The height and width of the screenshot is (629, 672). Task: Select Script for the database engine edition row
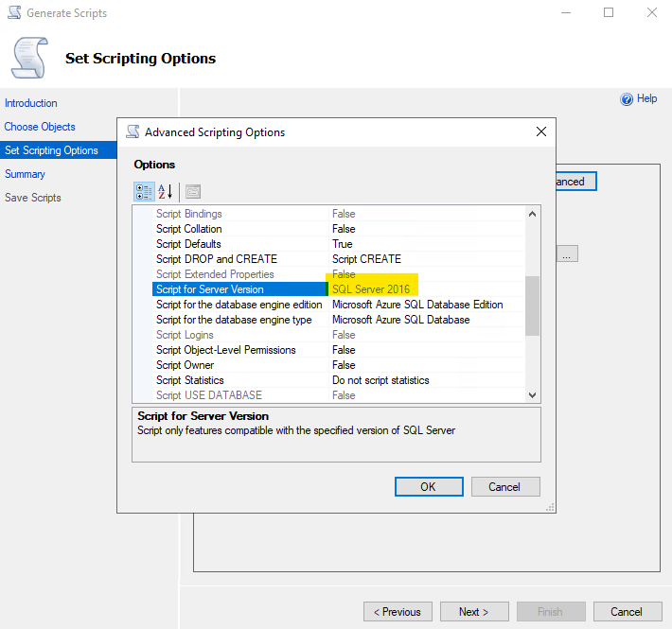(x=339, y=305)
